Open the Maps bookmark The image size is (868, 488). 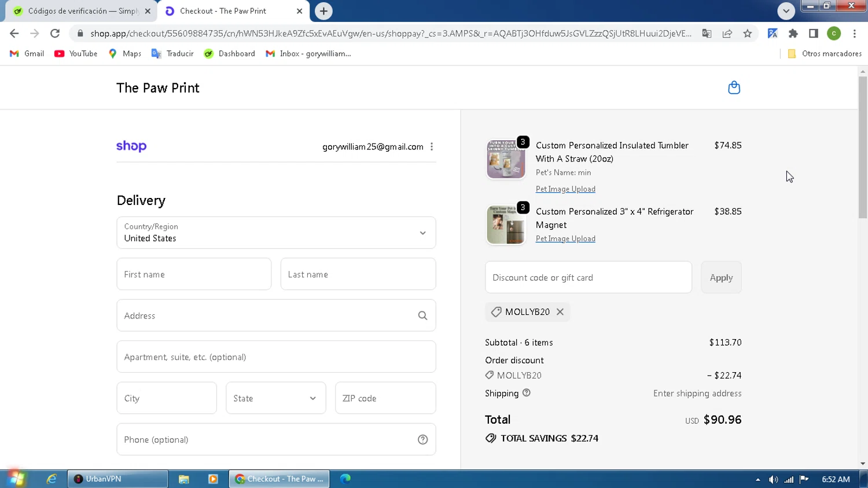(124, 53)
